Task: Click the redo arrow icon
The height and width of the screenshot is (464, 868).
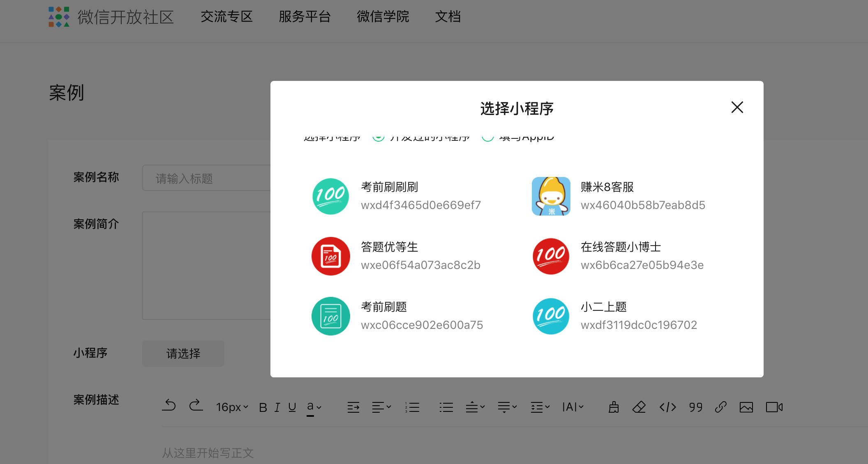Action: click(x=196, y=406)
